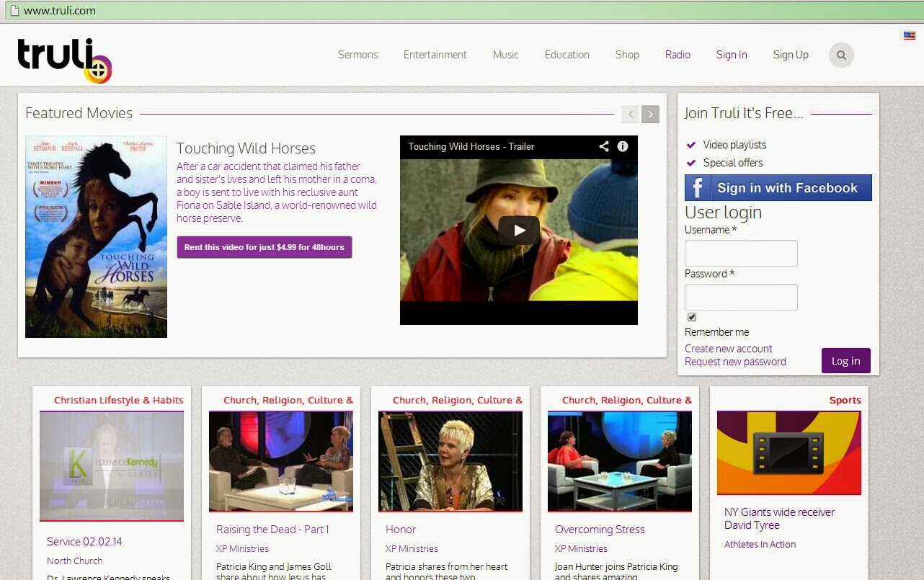Open Overcoming Stress video thumbnail
Image resolution: width=924 pixels, height=580 pixels.
620,462
